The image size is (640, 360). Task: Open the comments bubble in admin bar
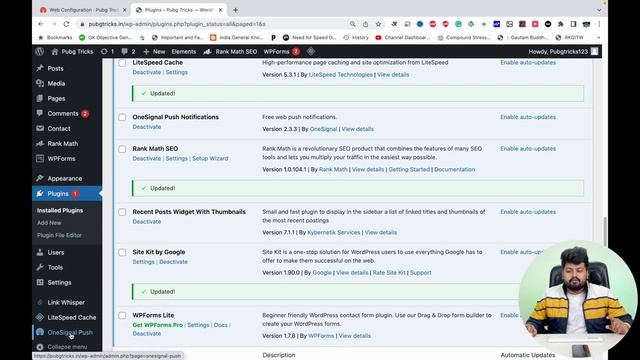point(128,51)
